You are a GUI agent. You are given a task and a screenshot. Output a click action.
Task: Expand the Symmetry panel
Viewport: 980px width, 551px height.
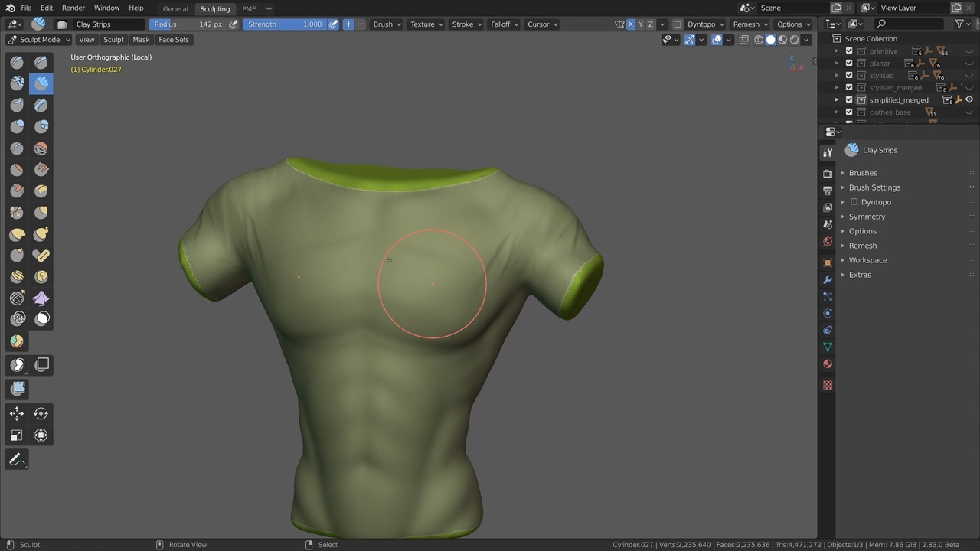click(x=867, y=217)
